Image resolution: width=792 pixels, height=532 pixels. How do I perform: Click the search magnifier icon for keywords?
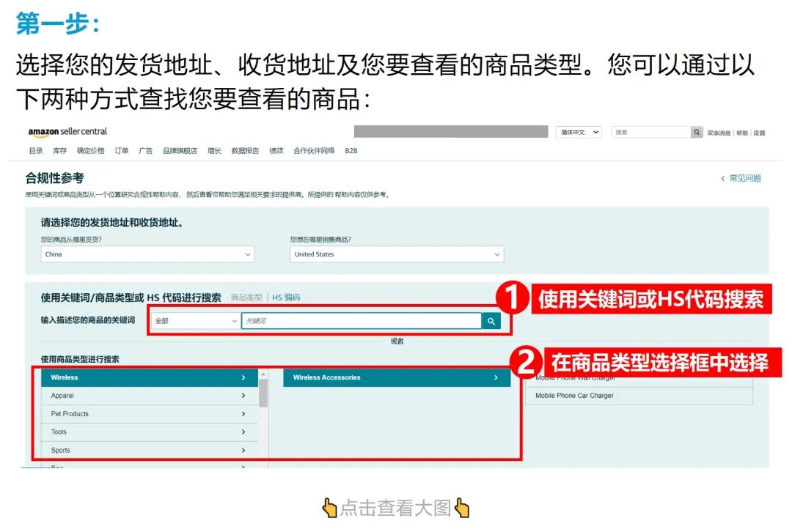point(491,321)
